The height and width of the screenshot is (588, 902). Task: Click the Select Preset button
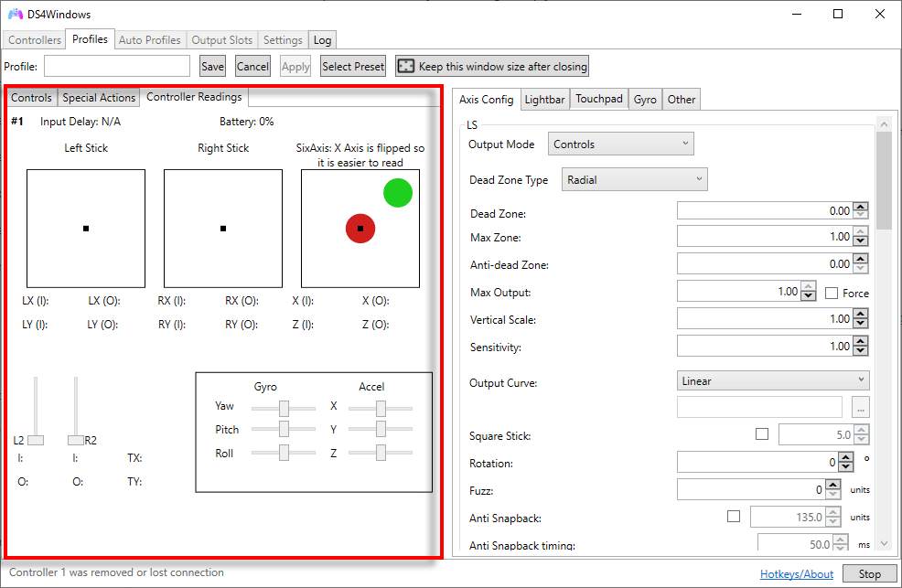pyautogui.click(x=353, y=67)
